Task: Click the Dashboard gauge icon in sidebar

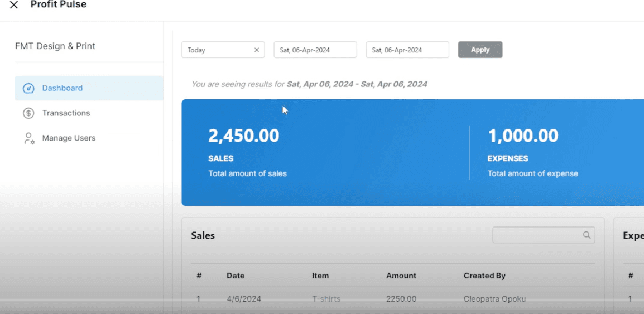Action: [x=28, y=88]
